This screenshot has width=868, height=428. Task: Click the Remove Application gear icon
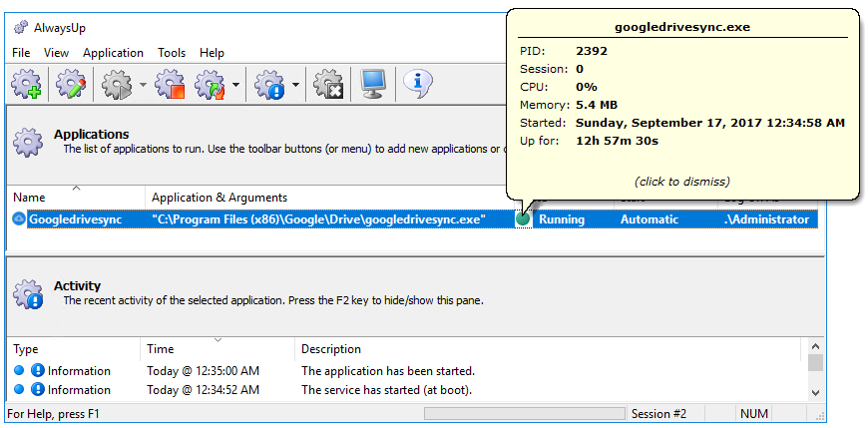329,85
